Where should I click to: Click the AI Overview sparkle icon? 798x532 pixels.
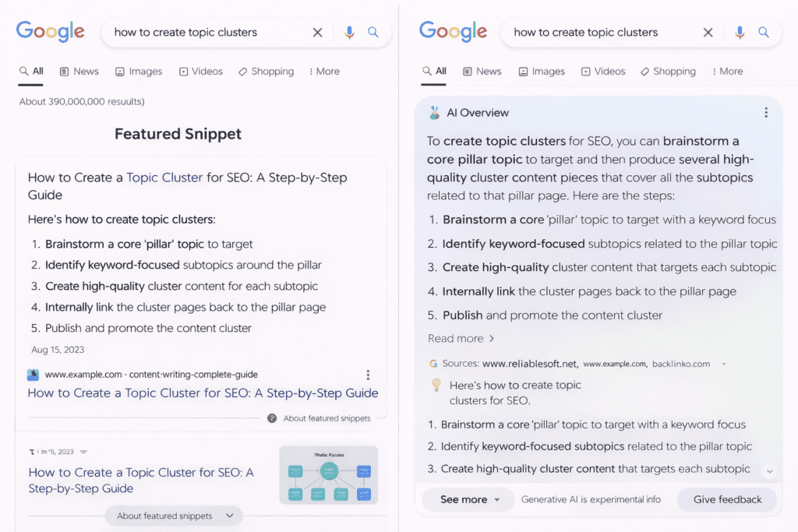coord(433,111)
